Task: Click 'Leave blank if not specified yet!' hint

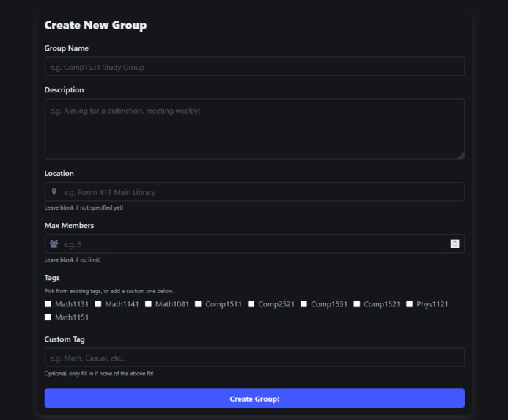Action: pos(84,207)
